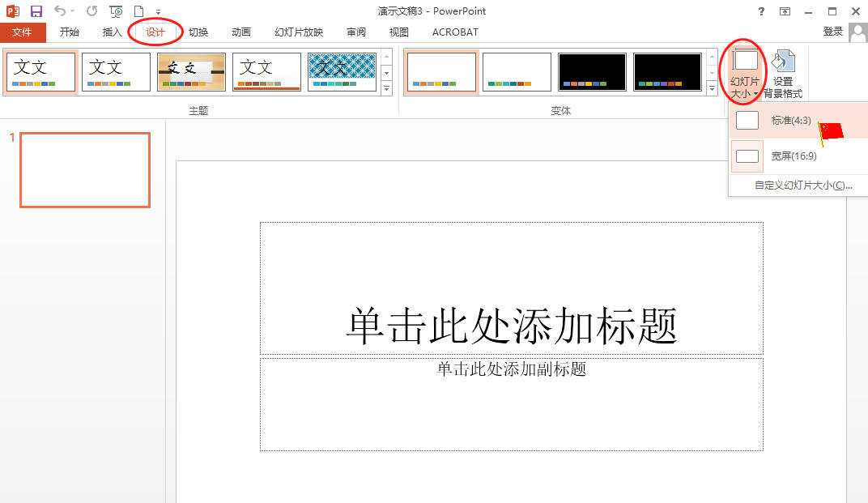Open the Customize Quick Access Toolbar dropdown
The width and height of the screenshot is (868, 503).
click(x=159, y=11)
